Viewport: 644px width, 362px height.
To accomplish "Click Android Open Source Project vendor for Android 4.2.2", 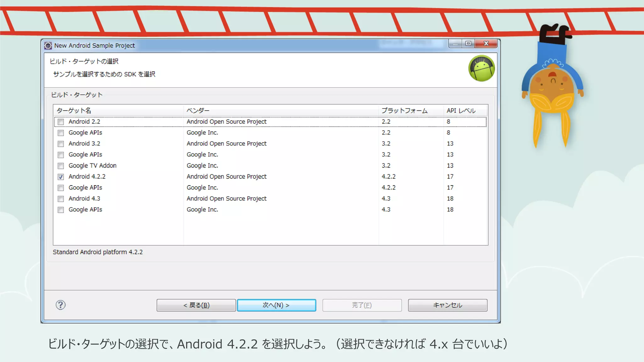I will click(x=226, y=177).
